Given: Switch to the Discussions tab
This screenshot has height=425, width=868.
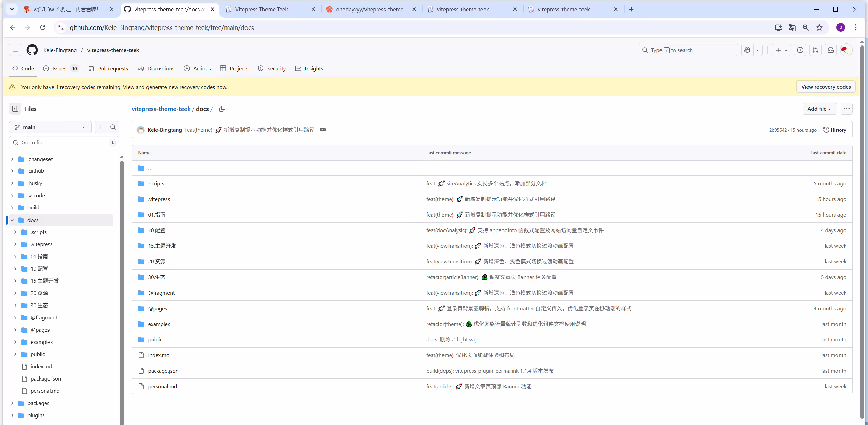Looking at the screenshot, I should click(156, 68).
